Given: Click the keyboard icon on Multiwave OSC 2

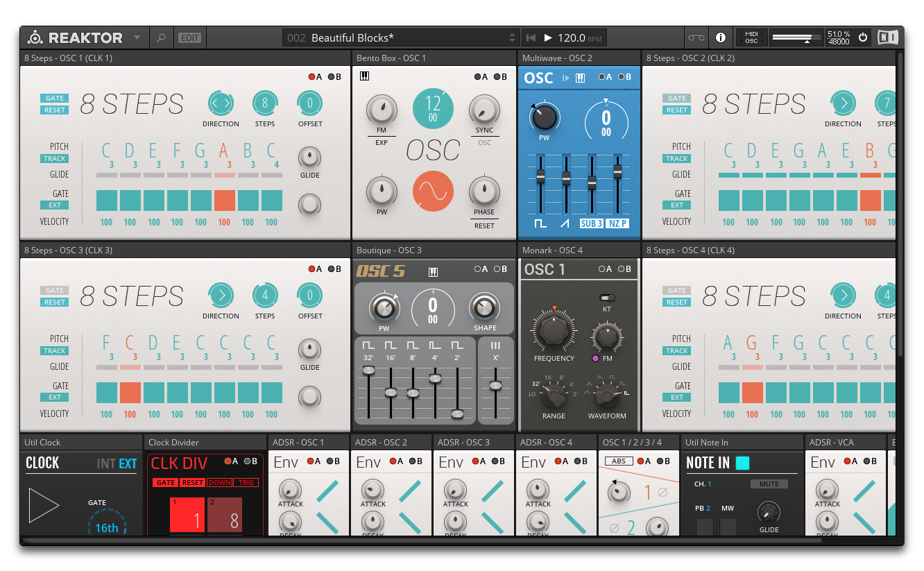Looking at the screenshot, I should pyautogui.click(x=581, y=78).
